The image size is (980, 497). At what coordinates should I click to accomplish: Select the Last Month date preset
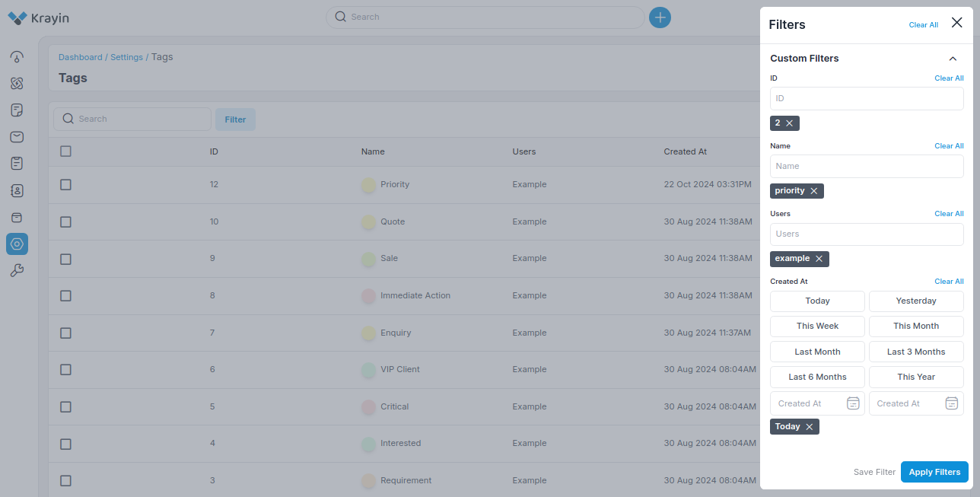click(817, 352)
